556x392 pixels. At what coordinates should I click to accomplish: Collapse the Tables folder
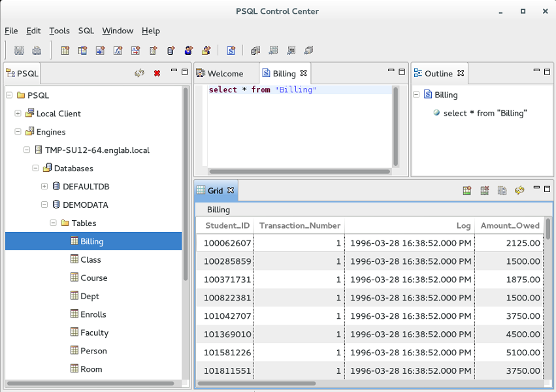pos(53,223)
